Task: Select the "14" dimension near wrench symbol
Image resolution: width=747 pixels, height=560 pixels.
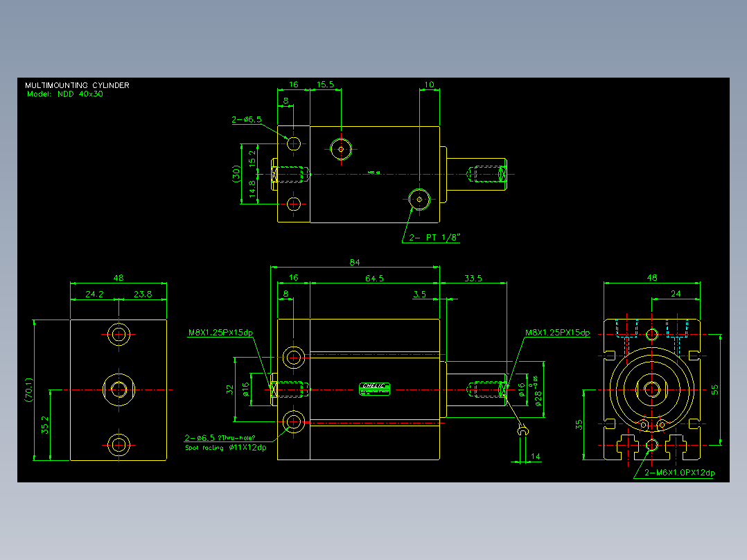Action: (536, 457)
